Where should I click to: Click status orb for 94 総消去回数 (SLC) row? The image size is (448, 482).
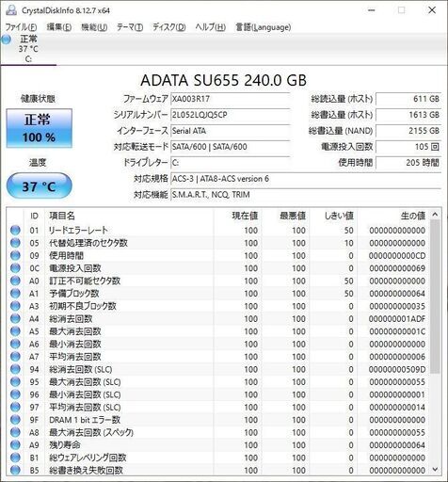click(15, 369)
